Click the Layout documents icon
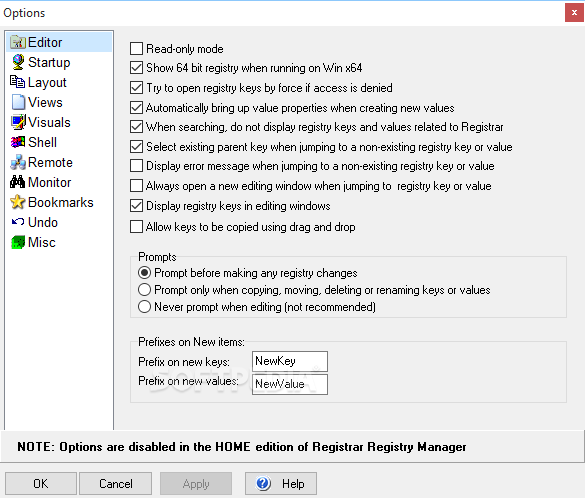Viewport: 585px width, 498px height. (18, 82)
